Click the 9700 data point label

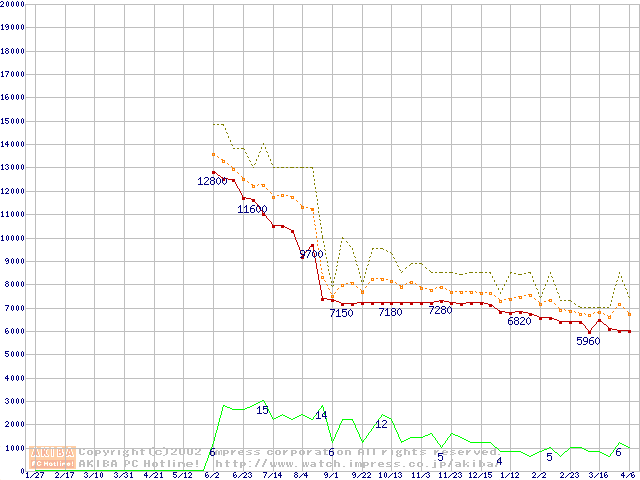[312, 254]
